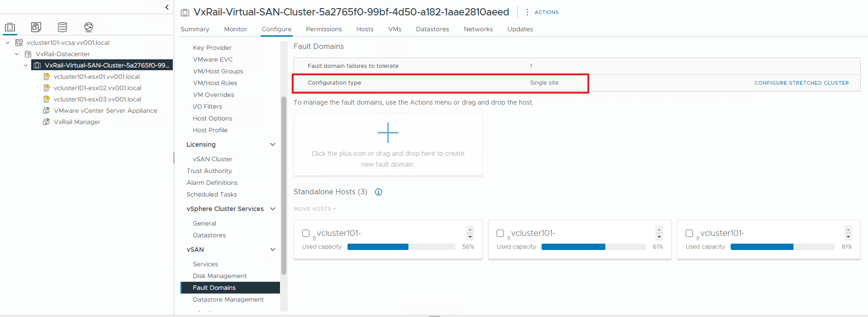Click host warning icon for esx02
868x317 pixels.
click(x=46, y=88)
